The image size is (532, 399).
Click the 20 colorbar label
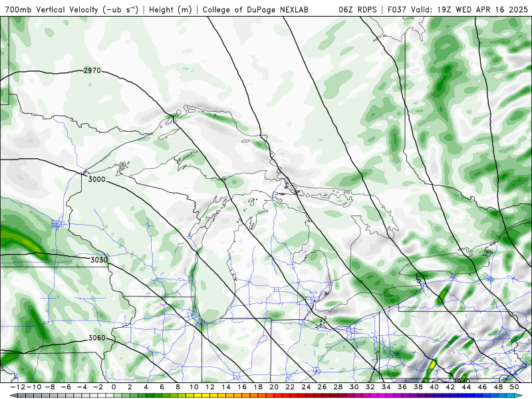(274, 387)
